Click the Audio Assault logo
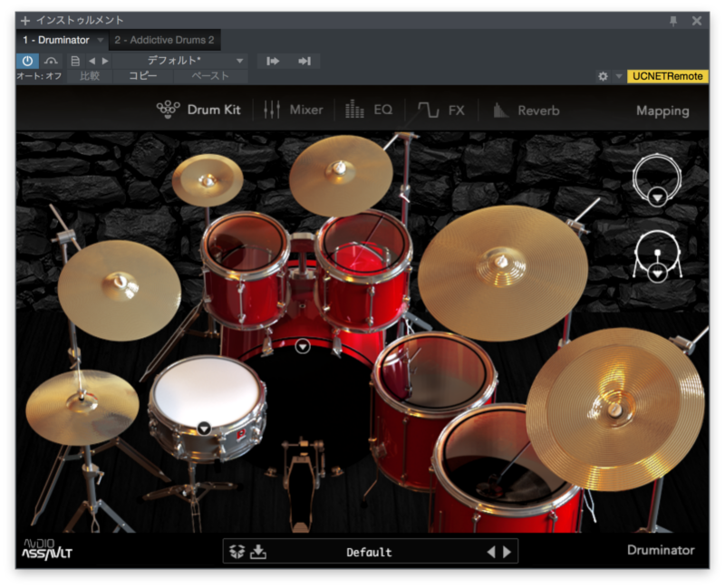This screenshot has height=588, width=725. (47, 549)
